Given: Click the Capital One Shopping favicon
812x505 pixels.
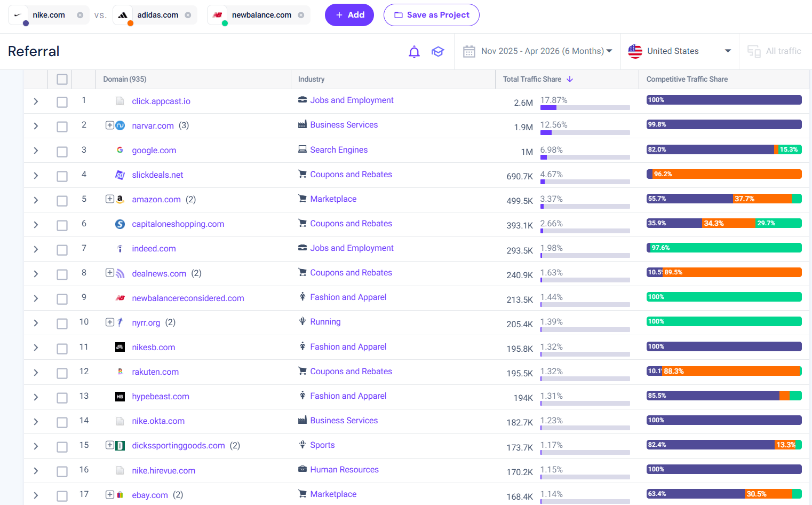Looking at the screenshot, I should (x=120, y=224).
